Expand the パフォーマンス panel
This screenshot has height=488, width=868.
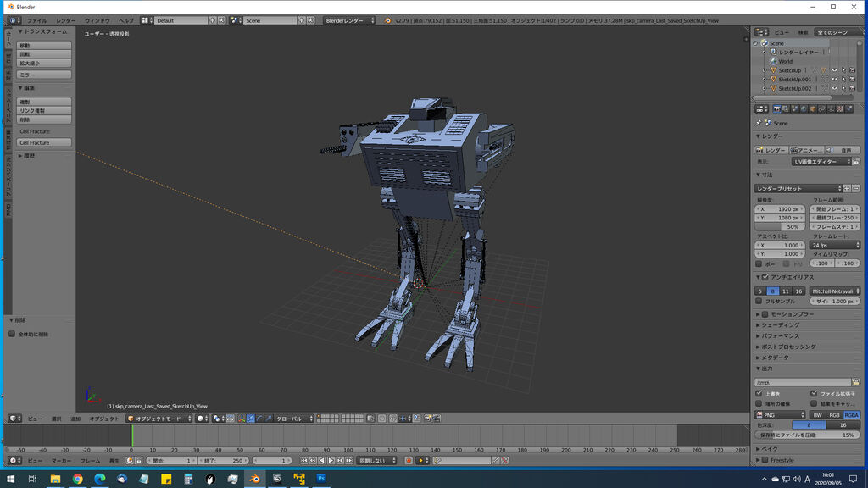[778, 335]
